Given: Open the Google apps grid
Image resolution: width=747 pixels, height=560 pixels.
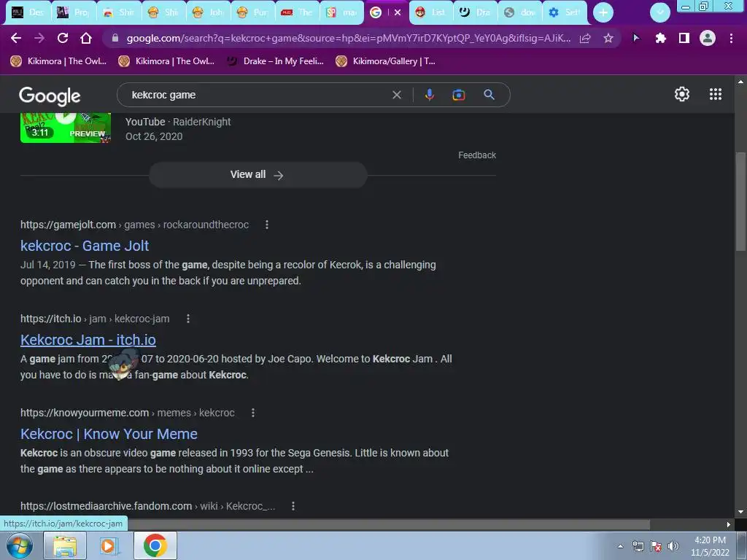Looking at the screenshot, I should pyautogui.click(x=716, y=94).
